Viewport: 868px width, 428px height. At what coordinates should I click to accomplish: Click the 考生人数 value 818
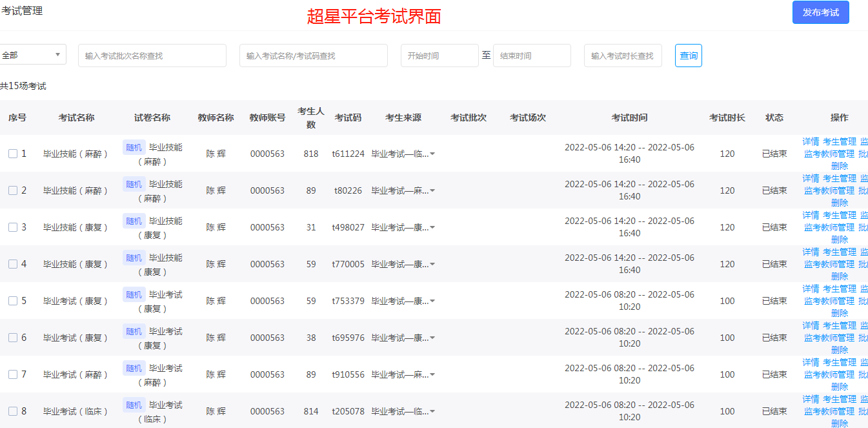[x=311, y=154]
